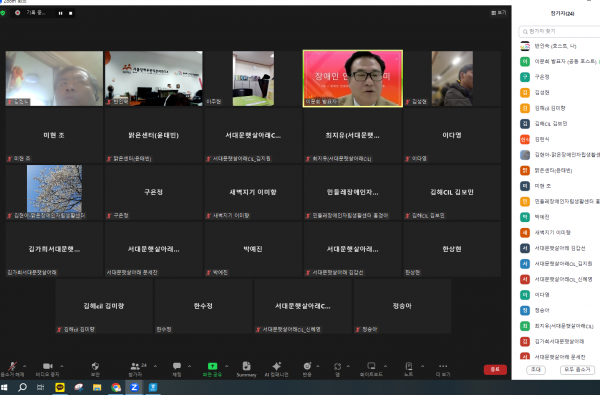Expand the arrow next to the microphone
Screen dimensions: 600x395
click(x=24, y=366)
